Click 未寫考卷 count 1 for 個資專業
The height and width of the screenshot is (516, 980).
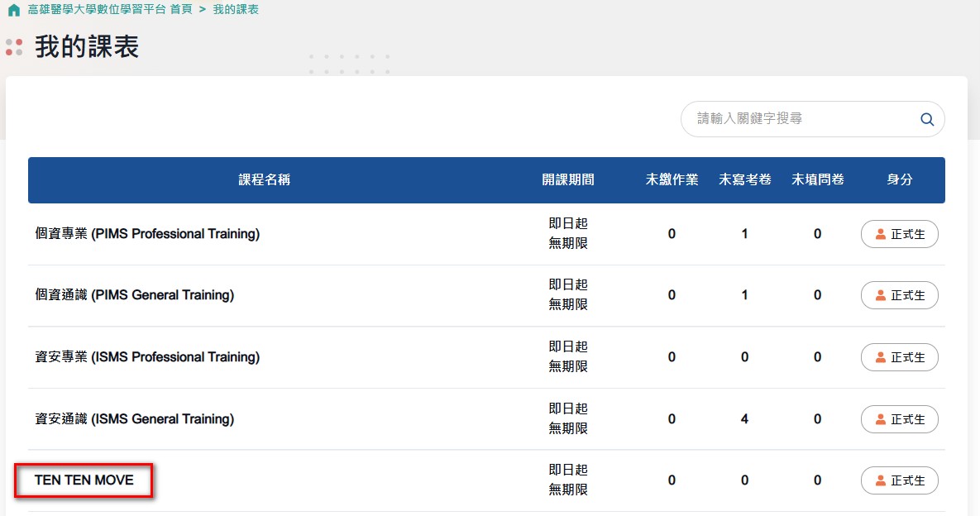click(744, 234)
